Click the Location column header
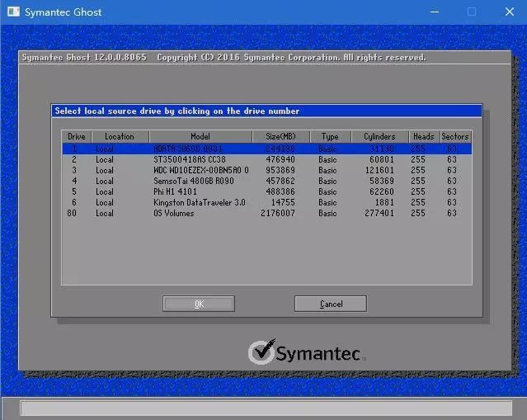 coord(120,136)
